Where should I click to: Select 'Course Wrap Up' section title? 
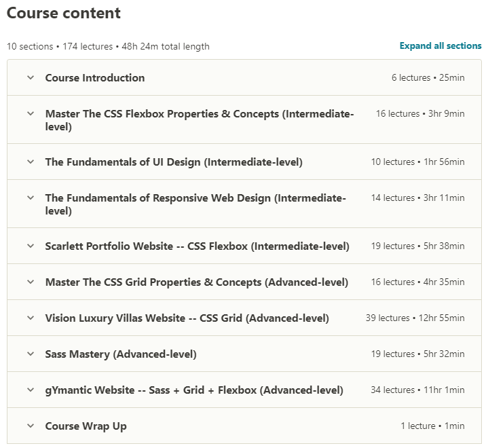(x=86, y=426)
